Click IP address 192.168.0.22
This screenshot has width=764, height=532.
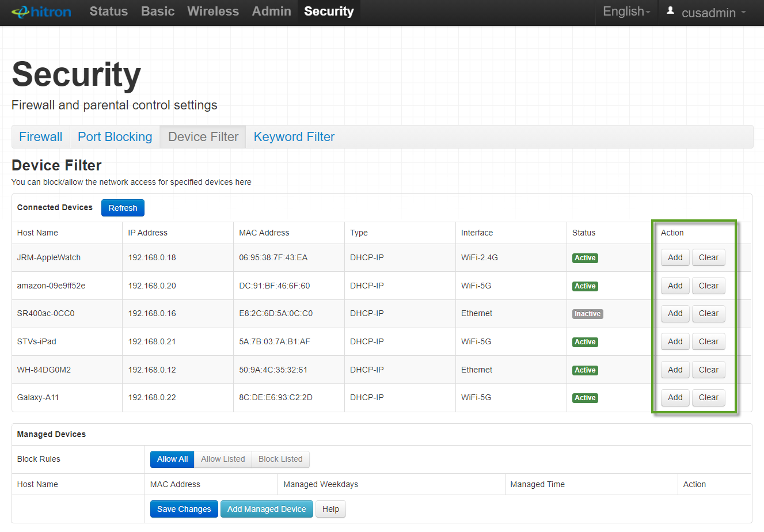[152, 397]
